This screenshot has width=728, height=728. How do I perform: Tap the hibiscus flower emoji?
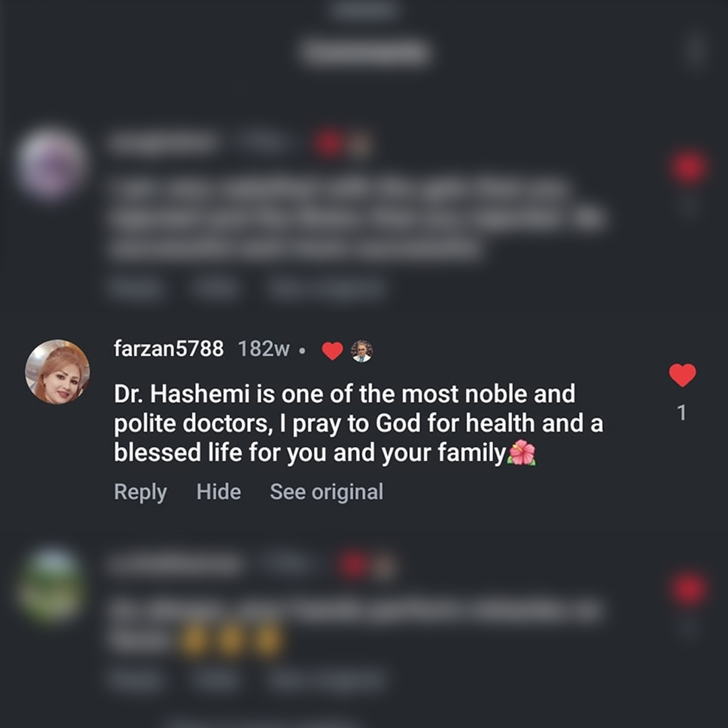(521, 453)
